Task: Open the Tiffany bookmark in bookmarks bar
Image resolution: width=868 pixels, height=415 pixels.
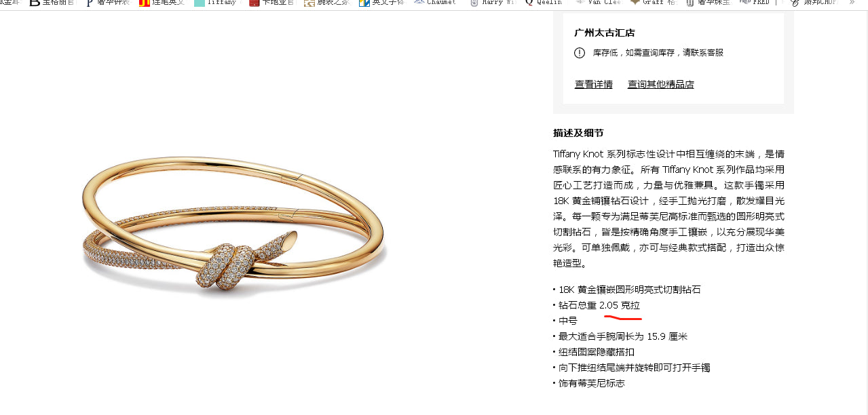Action: (x=218, y=3)
